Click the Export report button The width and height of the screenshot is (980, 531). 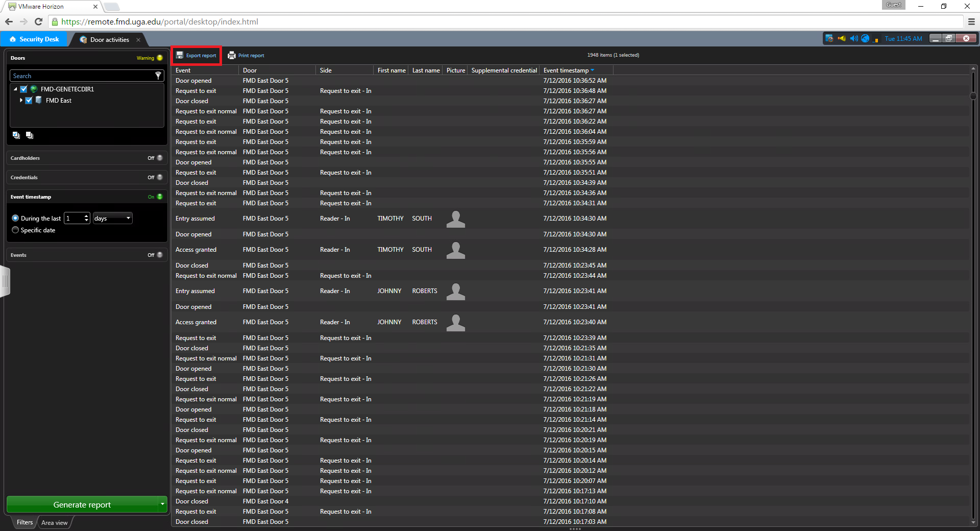[x=197, y=56]
